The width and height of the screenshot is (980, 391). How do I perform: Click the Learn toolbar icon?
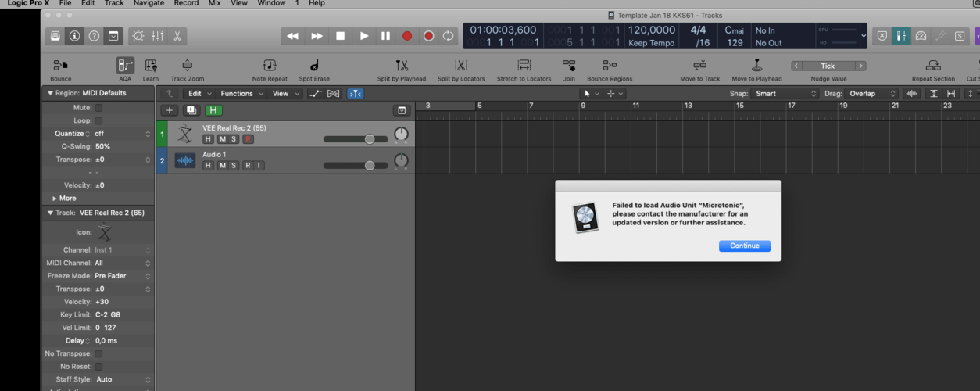click(x=151, y=66)
